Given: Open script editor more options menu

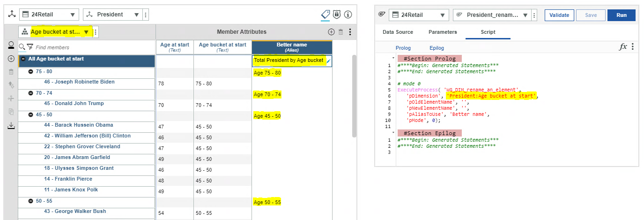Looking at the screenshot, I should click(x=632, y=46).
